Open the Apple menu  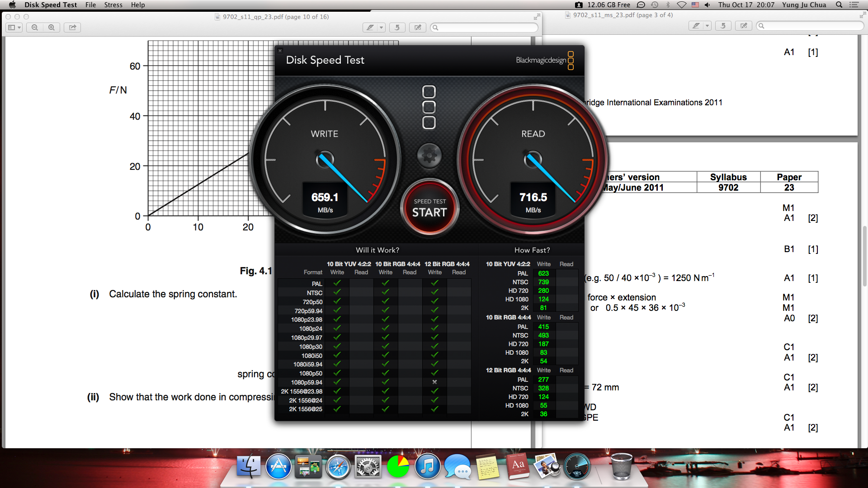click(x=12, y=5)
